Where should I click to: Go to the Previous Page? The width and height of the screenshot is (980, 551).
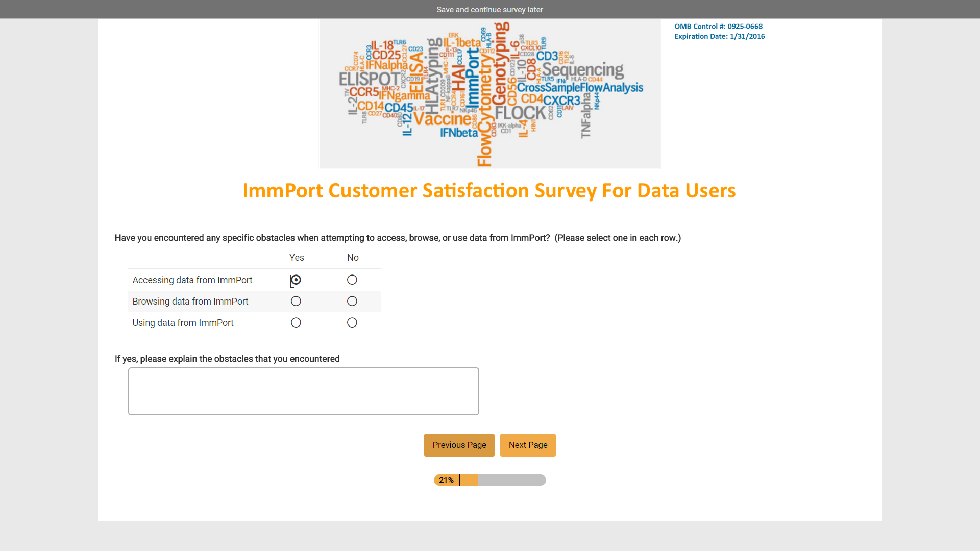pos(459,445)
